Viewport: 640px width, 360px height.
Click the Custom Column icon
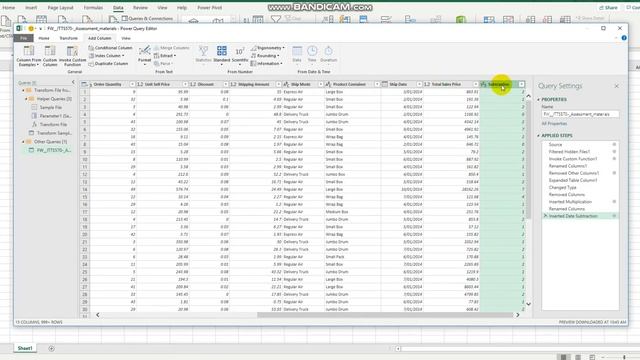pyautogui.click(x=50, y=51)
